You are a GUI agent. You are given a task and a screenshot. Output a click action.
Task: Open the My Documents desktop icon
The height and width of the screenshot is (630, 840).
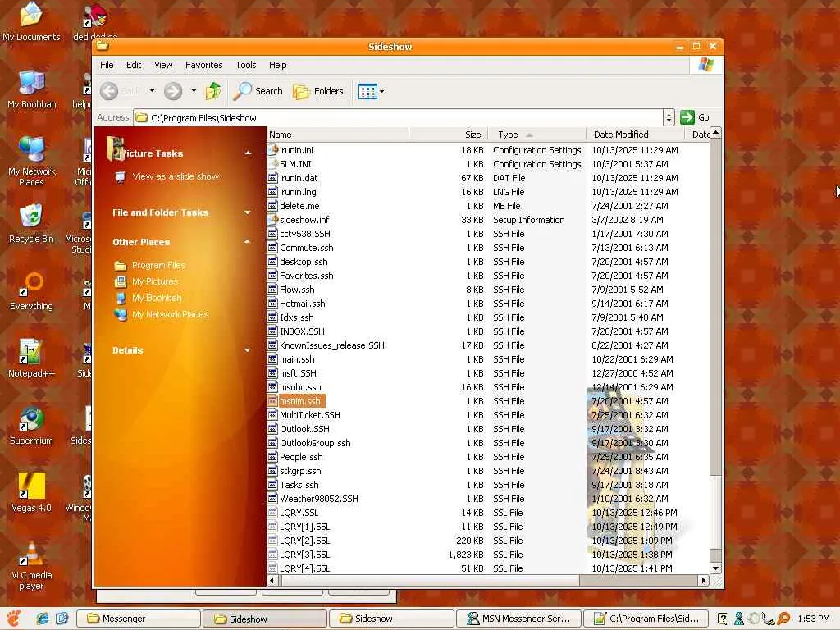click(x=31, y=21)
